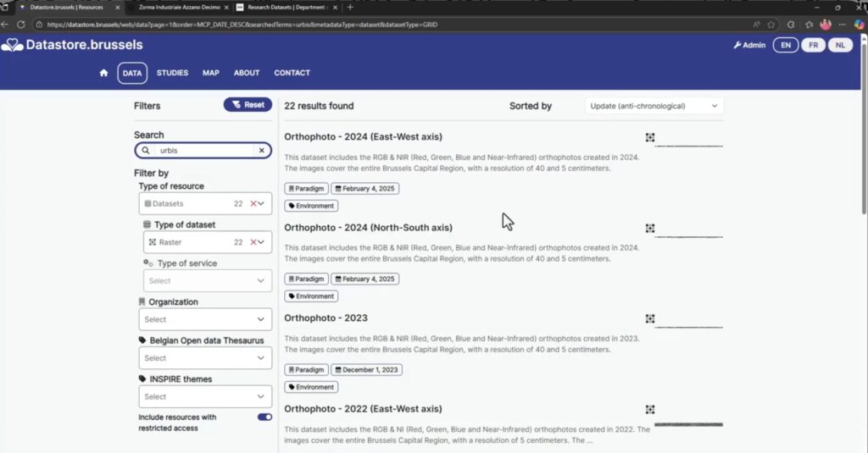Click the browser address bar URL
This screenshot has width=868, height=453.
(339, 25)
